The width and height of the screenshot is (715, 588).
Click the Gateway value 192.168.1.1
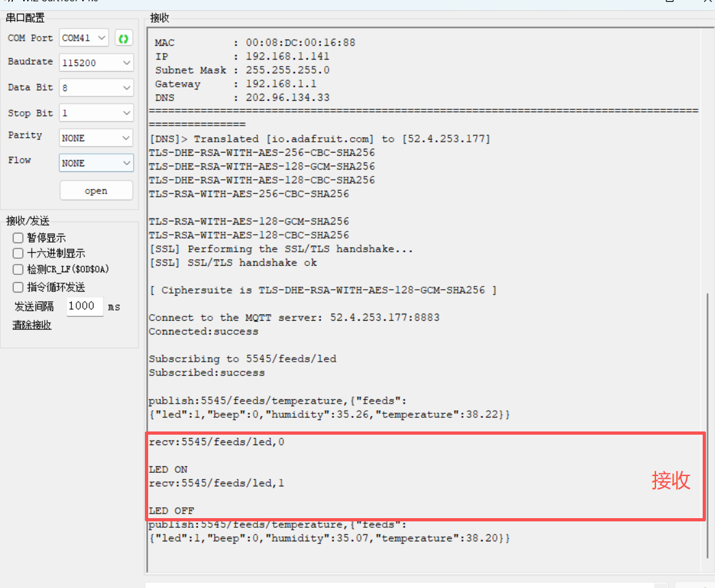pos(281,84)
